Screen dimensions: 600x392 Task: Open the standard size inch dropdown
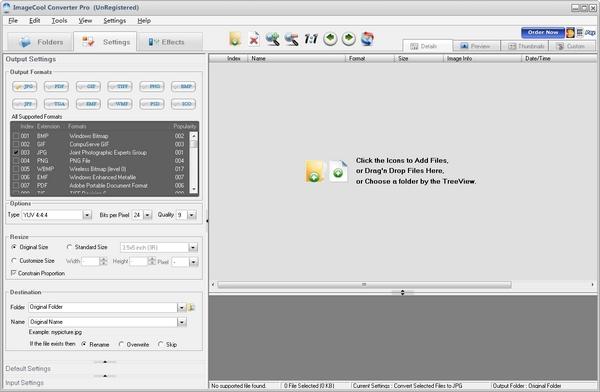pos(193,248)
